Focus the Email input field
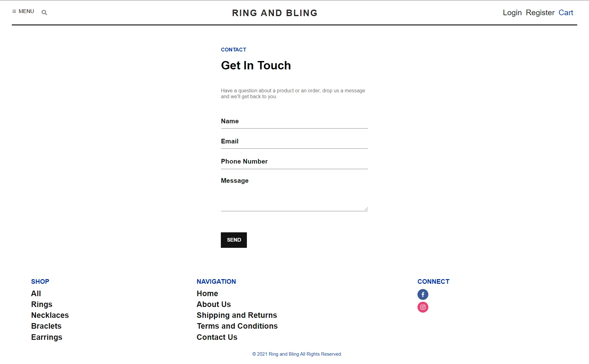The height and width of the screenshot is (364, 589). point(294,142)
